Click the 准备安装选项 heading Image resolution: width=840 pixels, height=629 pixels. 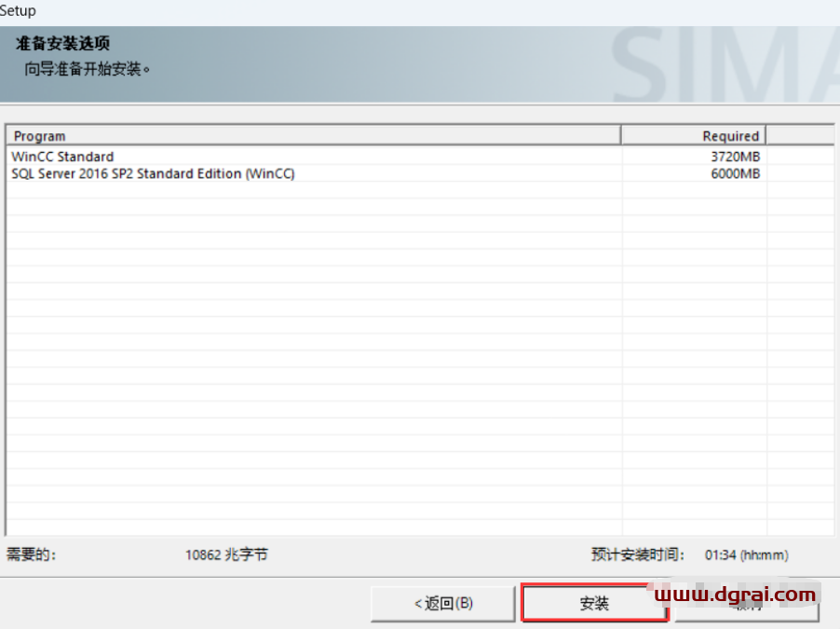(70, 44)
